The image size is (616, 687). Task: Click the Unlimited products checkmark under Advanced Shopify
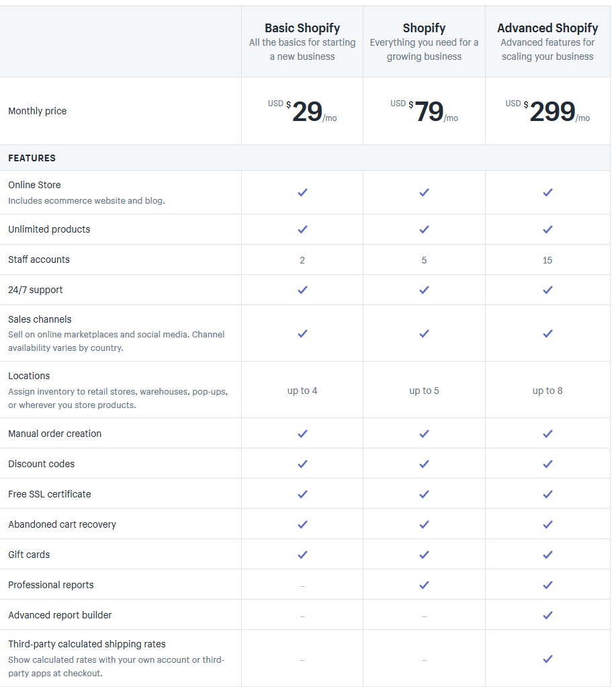click(547, 229)
